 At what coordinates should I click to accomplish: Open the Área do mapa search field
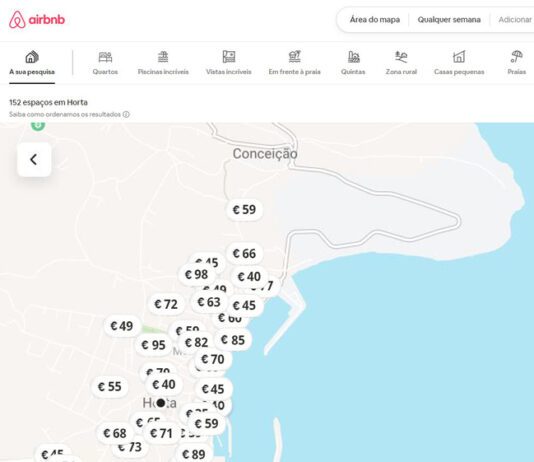[x=375, y=20]
